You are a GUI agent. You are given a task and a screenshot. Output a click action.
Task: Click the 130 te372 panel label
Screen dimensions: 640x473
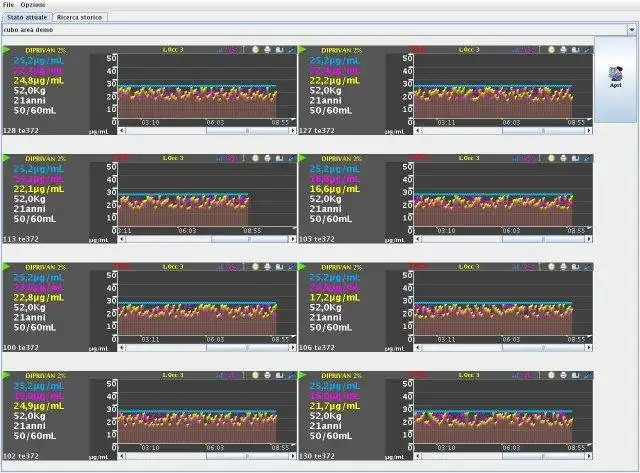pos(317,456)
